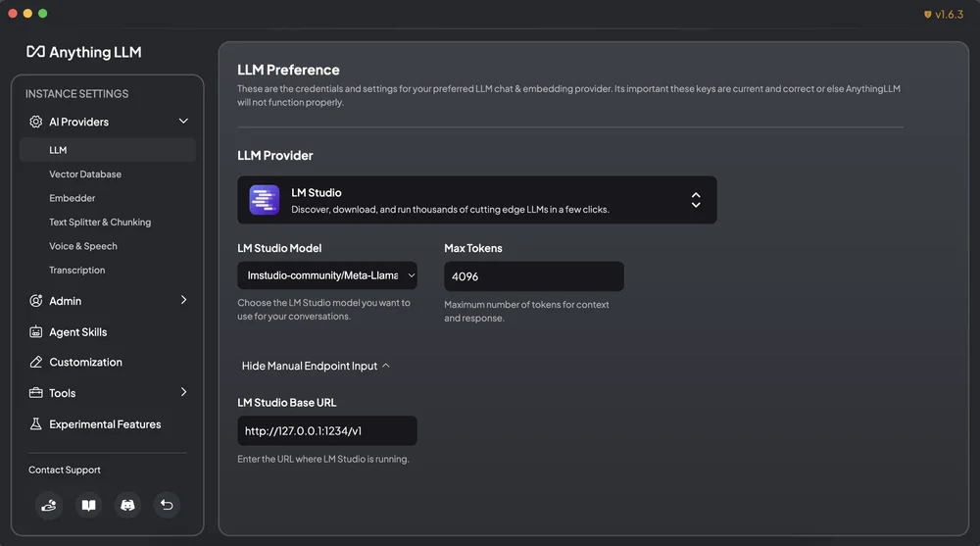The width and height of the screenshot is (980, 546).
Task: Open the LM Studio Model dropdown
Action: click(x=327, y=275)
